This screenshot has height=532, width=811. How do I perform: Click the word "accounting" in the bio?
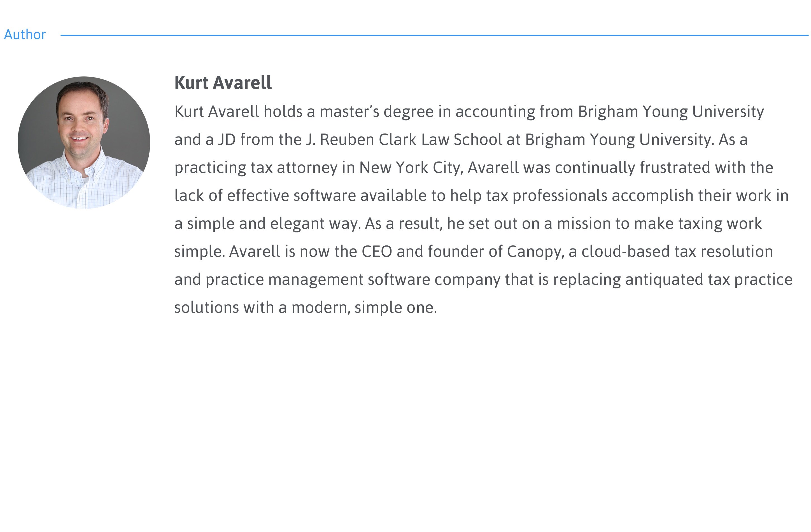(495, 112)
